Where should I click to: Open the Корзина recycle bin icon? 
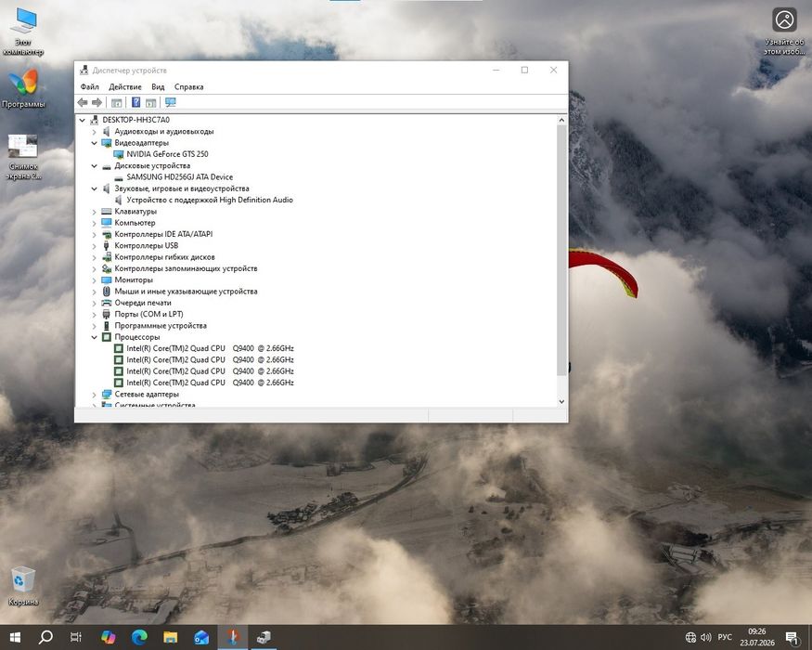coord(23,586)
